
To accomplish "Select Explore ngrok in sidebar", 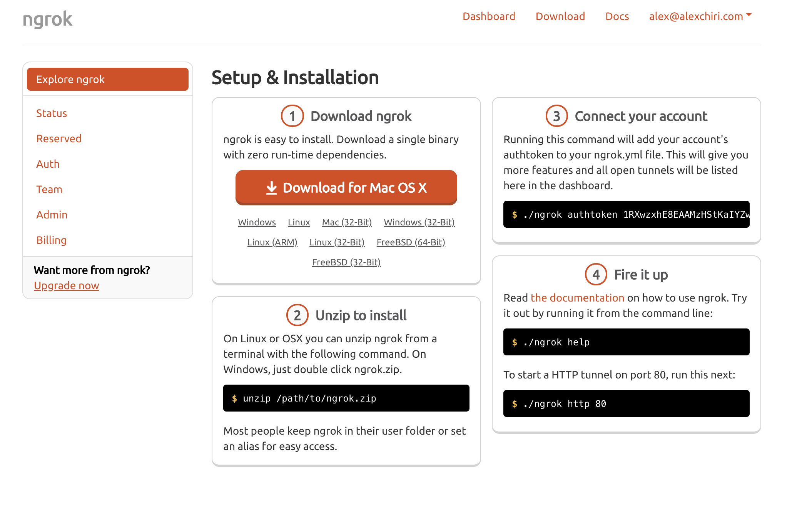I will click(x=108, y=79).
